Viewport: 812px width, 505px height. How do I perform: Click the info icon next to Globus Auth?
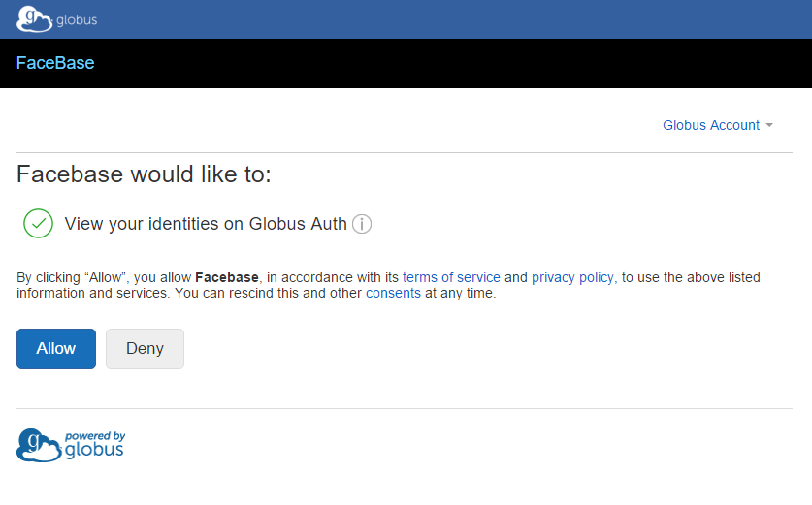tap(362, 224)
